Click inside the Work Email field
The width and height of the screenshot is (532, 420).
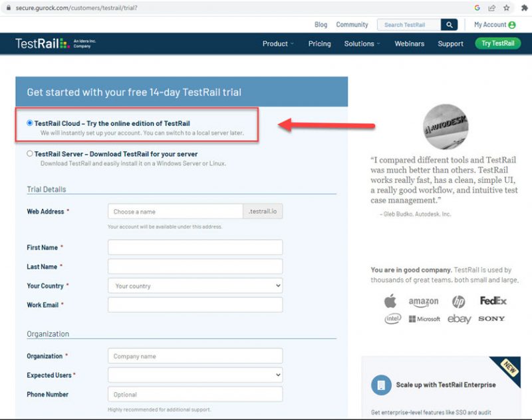[x=195, y=304]
